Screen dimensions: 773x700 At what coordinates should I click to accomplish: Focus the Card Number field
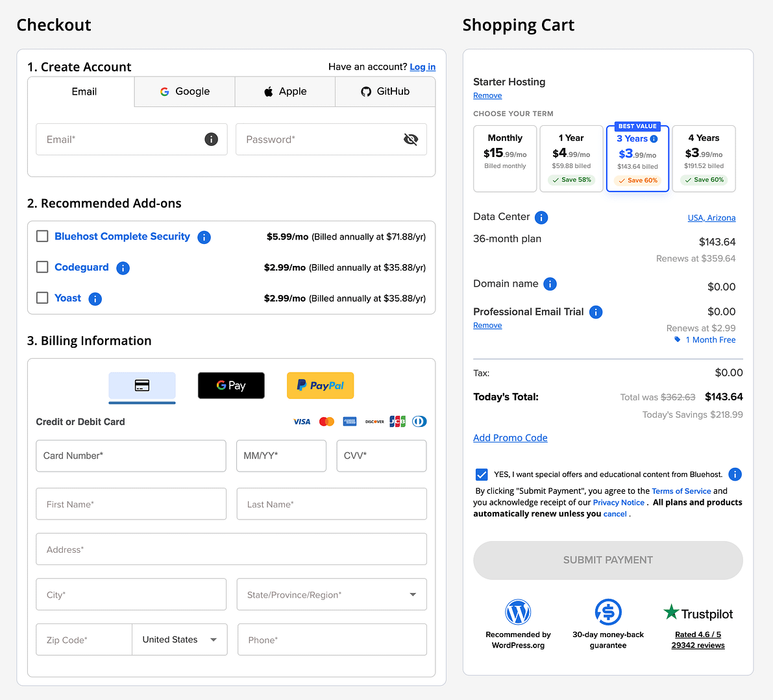click(x=131, y=456)
